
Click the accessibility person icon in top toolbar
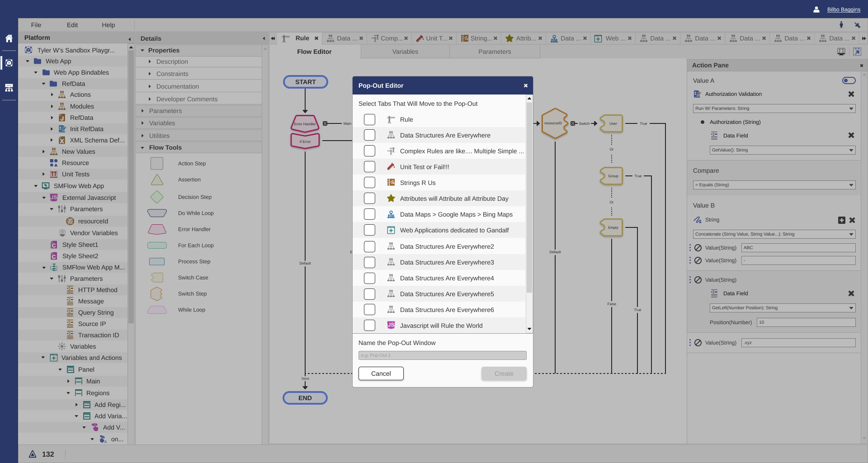coord(841,25)
